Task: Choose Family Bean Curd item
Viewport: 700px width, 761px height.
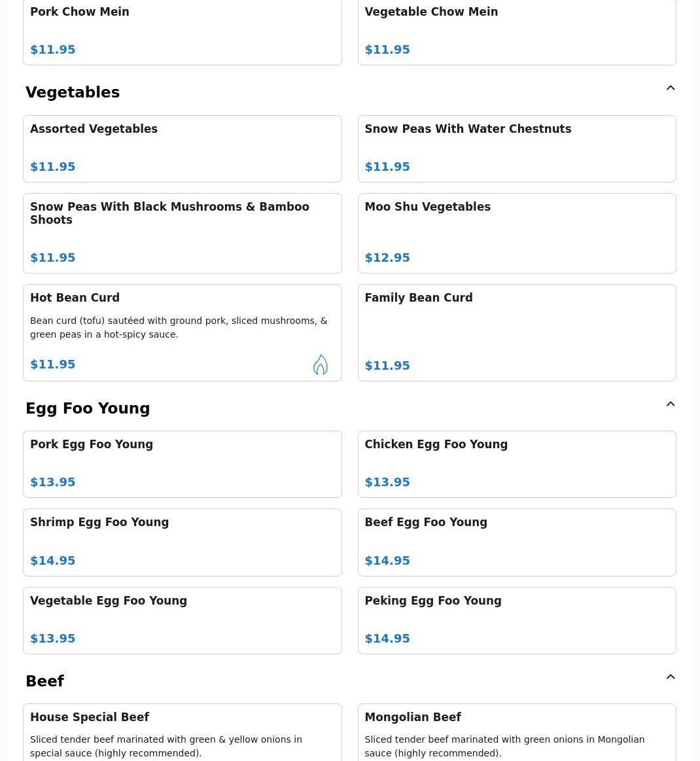Action: click(x=517, y=333)
